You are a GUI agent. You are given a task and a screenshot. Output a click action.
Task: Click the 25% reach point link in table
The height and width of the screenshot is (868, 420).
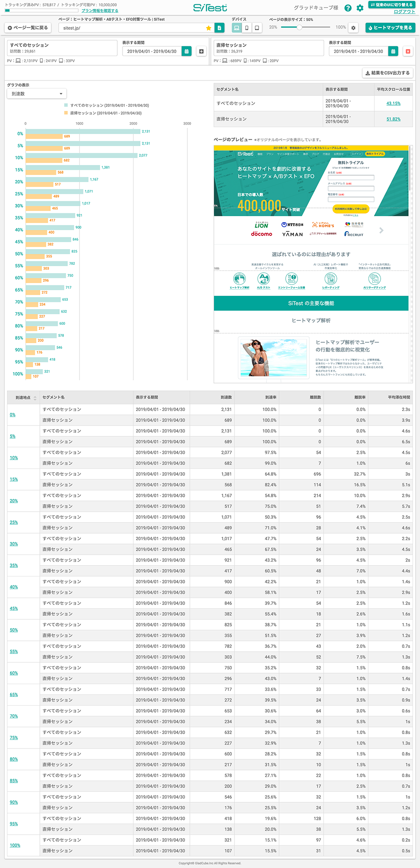(14, 522)
